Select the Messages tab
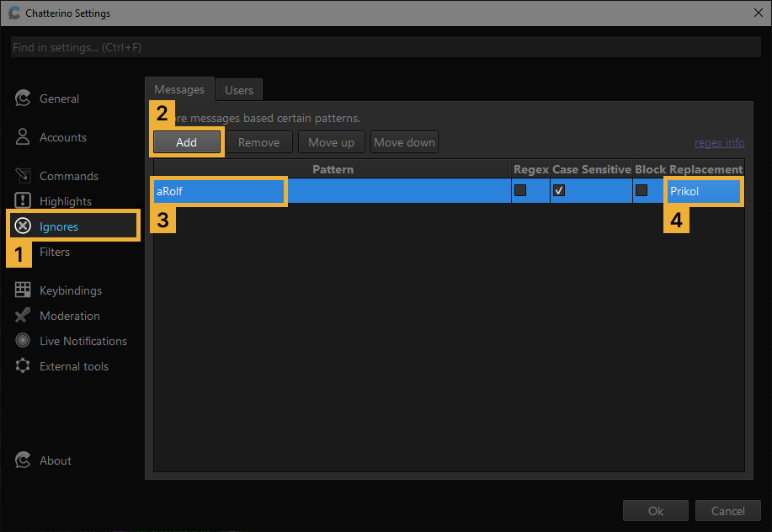This screenshot has width=772, height=532. coord(179,89)
